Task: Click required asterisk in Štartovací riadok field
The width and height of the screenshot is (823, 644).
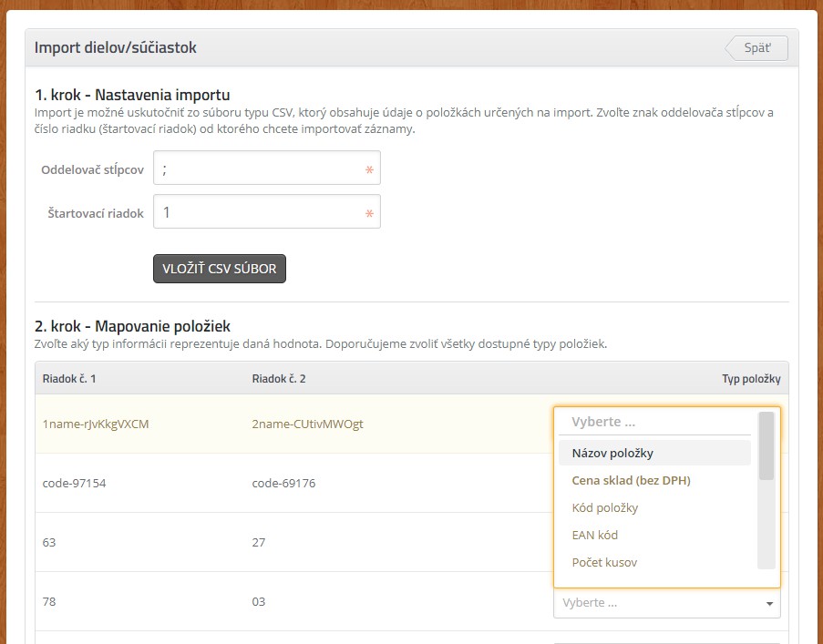Action: coord(369,213)
